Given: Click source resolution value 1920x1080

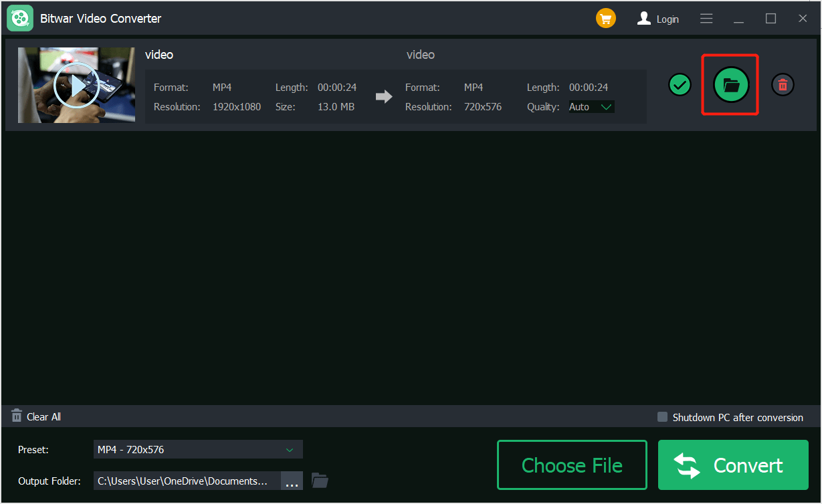Looking at the screenshot, I should [x=237, y=107].
